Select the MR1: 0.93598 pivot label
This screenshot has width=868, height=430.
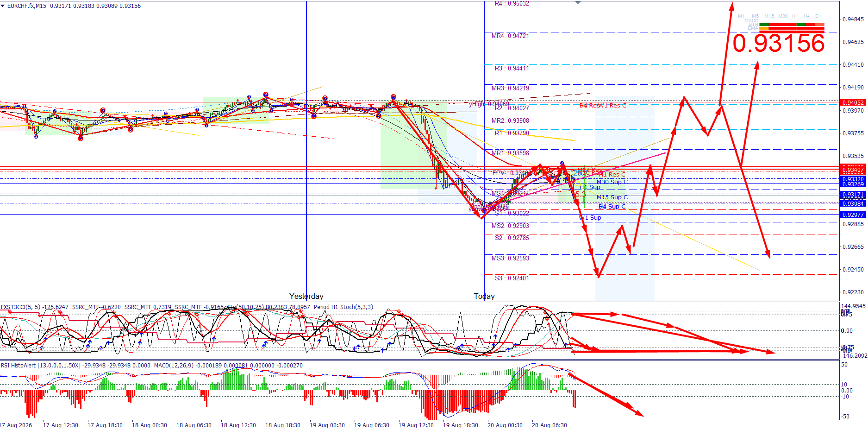pos(510,153)
